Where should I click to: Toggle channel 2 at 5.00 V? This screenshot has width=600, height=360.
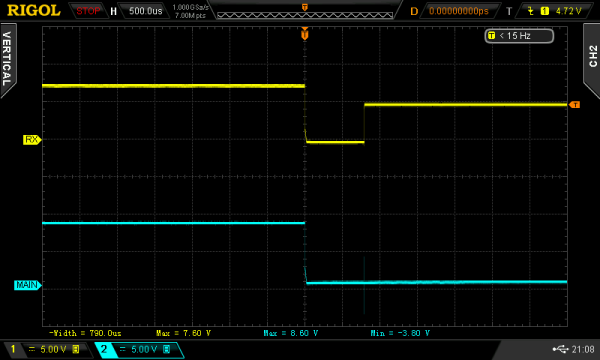tap(139, 349)
